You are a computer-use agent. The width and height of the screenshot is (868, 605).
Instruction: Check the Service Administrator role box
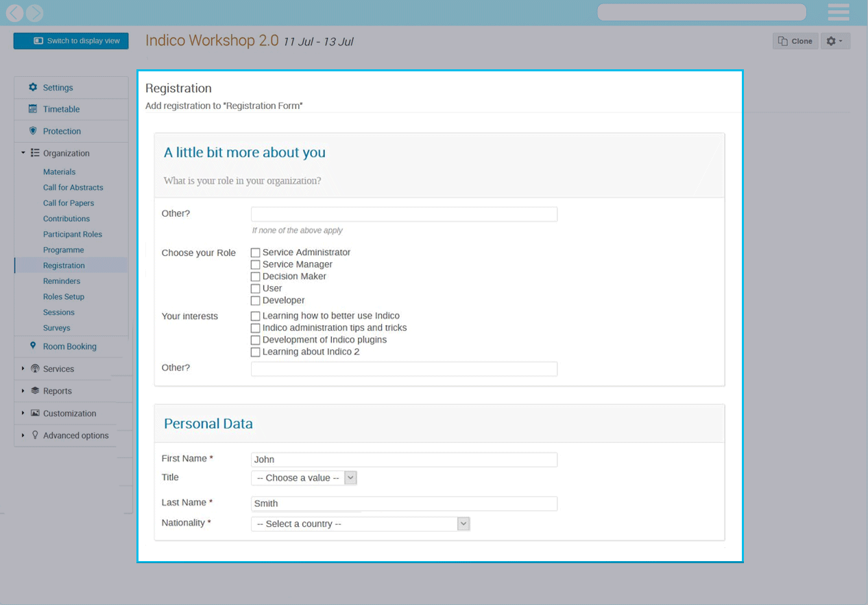pyautogui.click(x=255, y=252)
